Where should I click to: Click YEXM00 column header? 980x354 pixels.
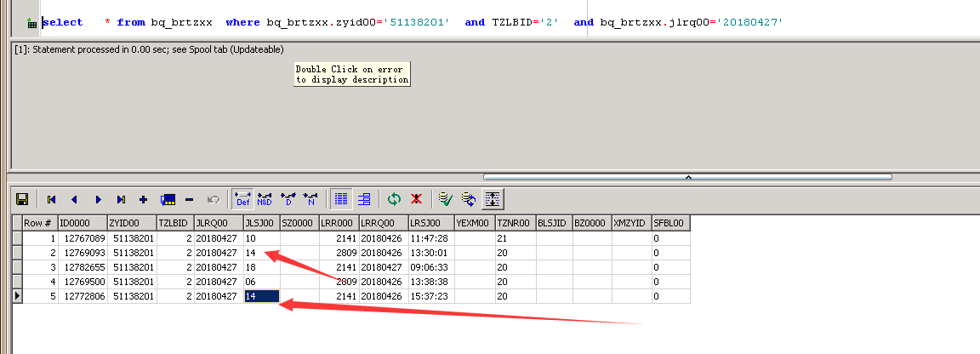tap(475, 223)
